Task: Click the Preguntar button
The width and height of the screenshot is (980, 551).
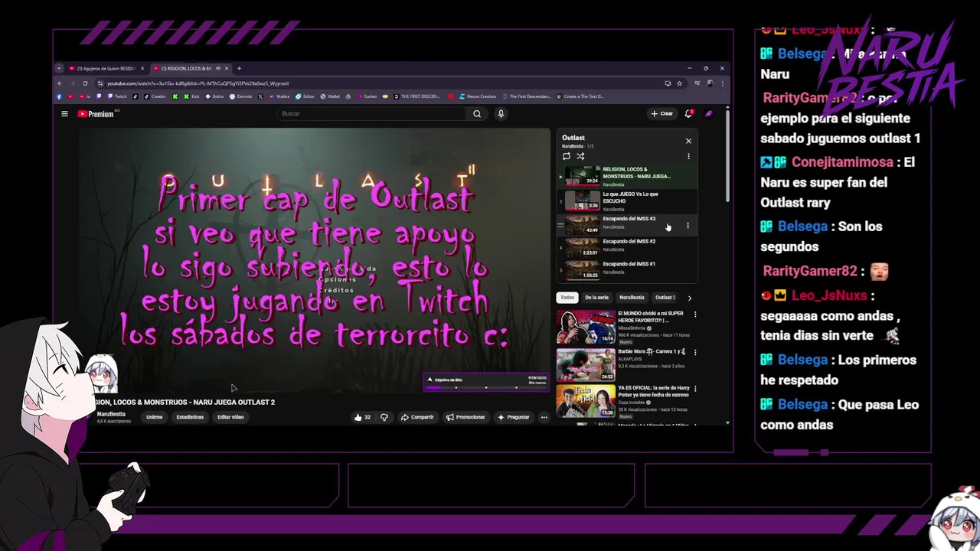Action: (x=513, y=417)
